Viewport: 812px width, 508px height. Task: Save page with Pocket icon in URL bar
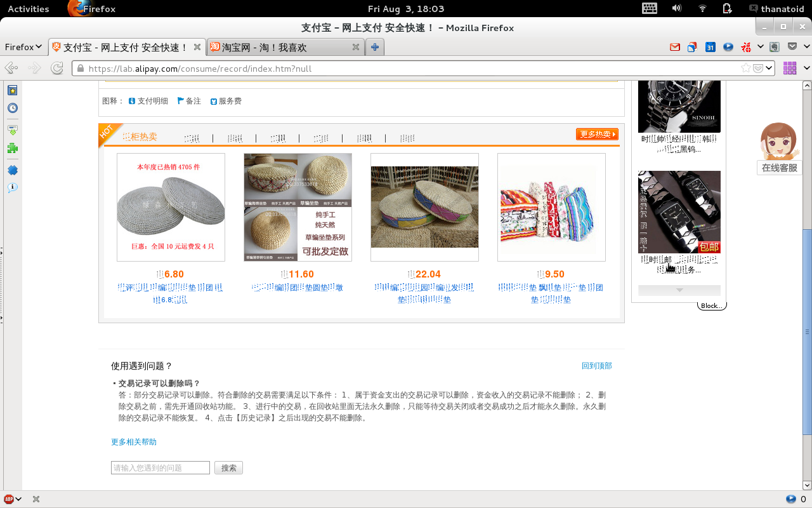coord(757,69)
